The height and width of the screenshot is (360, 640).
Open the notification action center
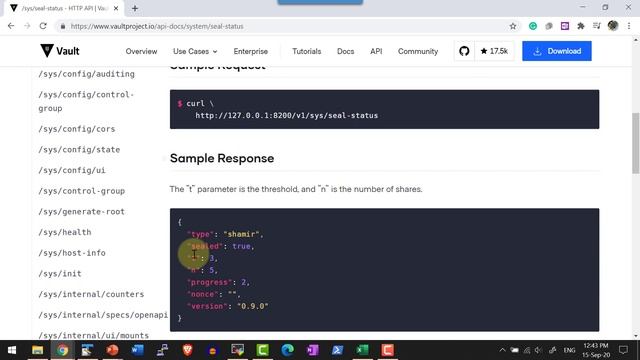point(623,350)
